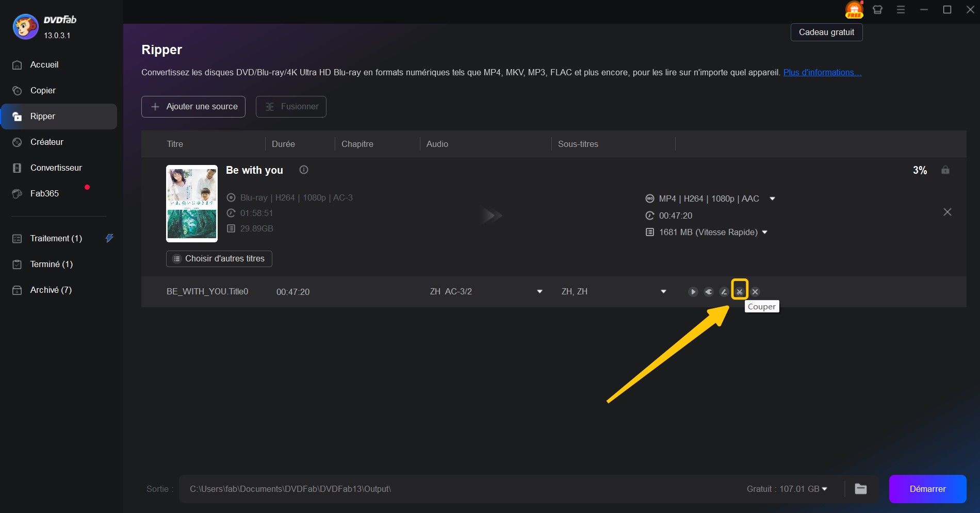Screen dimensions: 980x513
Task: Open the free gift mascot icon
Action: coord(854,10)
